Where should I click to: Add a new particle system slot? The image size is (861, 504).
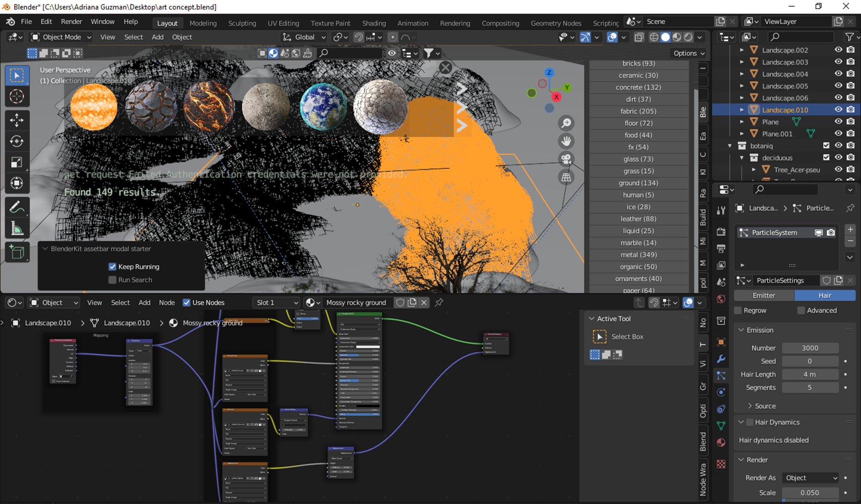(x=850, y=230)
